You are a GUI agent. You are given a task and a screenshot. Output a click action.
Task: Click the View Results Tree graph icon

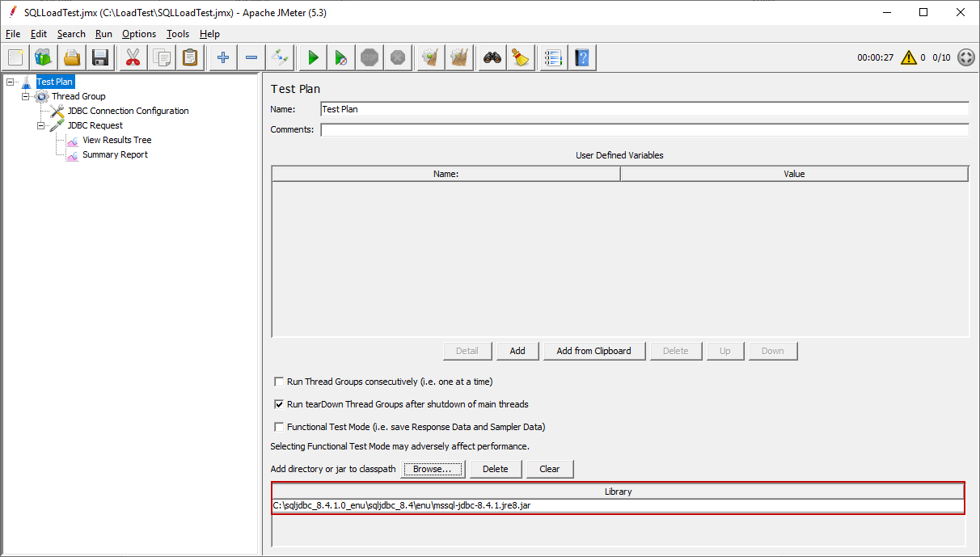coord(72,140)
